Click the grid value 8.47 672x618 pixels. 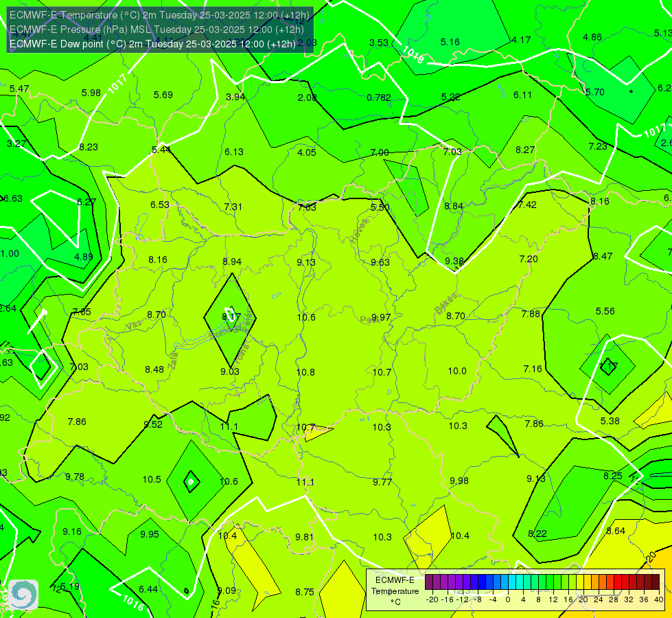tap(603, 256)
